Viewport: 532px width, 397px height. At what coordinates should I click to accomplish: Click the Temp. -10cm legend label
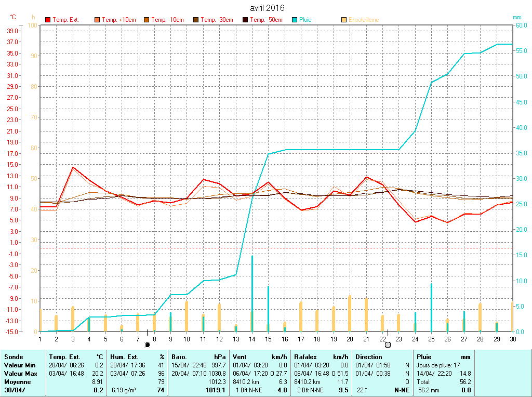(x=167, y=20)
